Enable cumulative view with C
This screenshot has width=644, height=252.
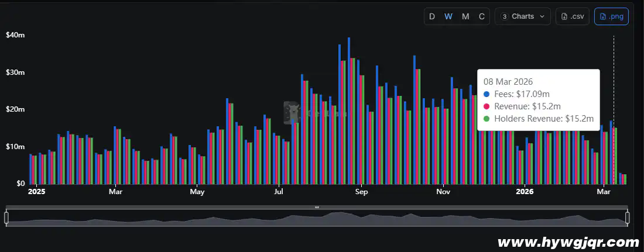(482, 16)
